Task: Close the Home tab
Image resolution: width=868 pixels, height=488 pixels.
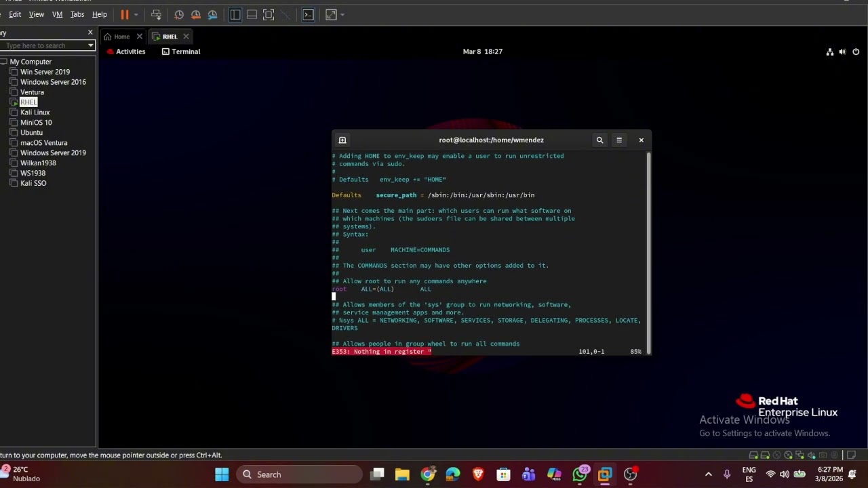Action: point(140,37)
